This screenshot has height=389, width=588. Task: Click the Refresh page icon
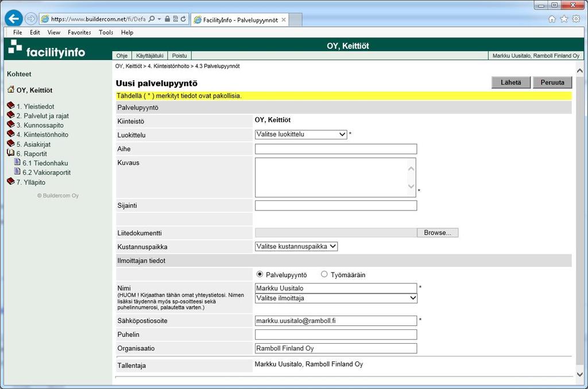click(183, 19)
